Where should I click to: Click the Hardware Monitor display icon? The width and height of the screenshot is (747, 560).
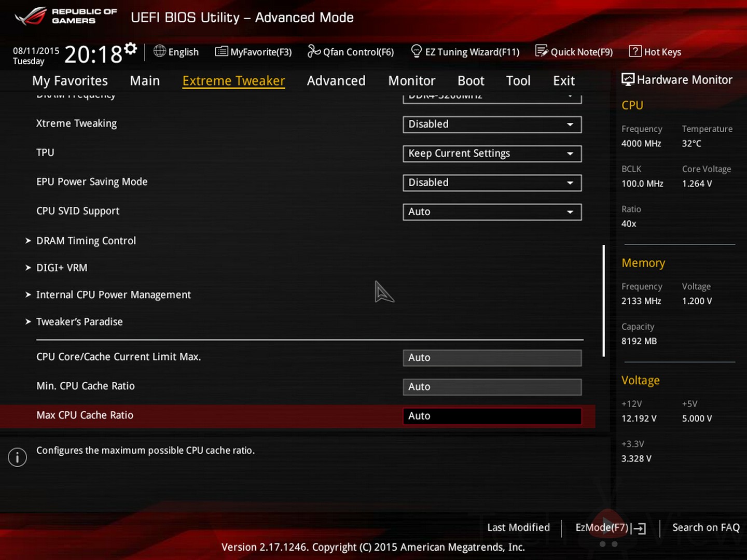[x=628, y=79]
